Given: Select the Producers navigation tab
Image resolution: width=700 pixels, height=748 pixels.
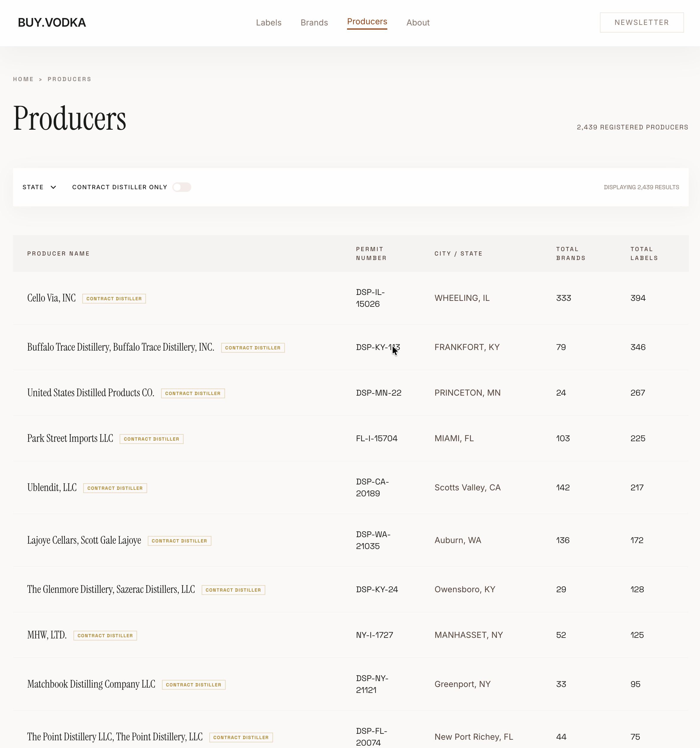Looking at the screenshot, I should coord(367,22).
